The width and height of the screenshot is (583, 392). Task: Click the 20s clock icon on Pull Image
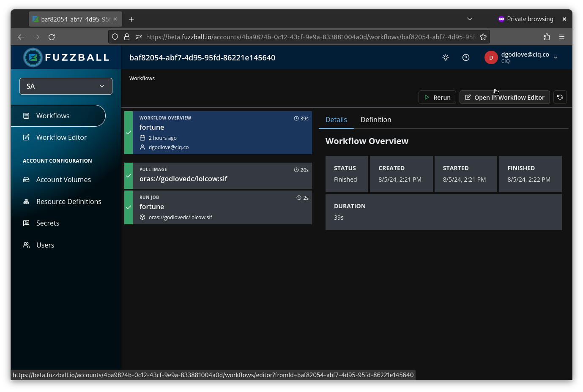coord(296,170)
